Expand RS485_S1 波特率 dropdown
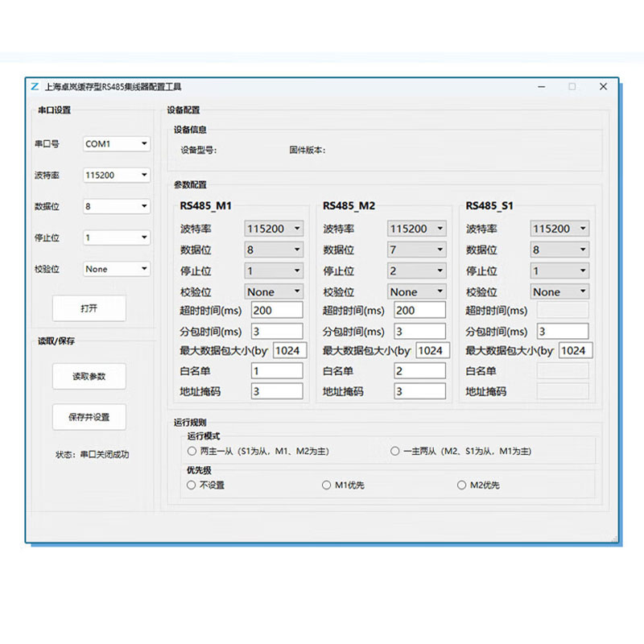 point(559,229)
